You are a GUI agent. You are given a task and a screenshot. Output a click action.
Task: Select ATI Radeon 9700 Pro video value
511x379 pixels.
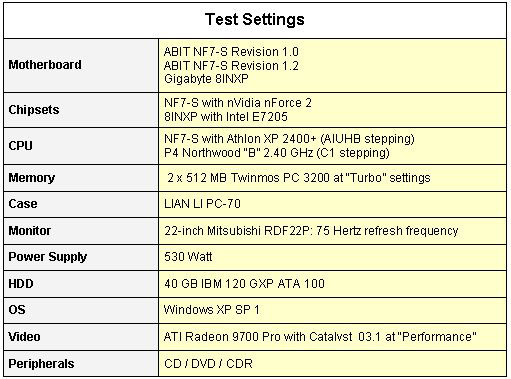coord(320,337)
